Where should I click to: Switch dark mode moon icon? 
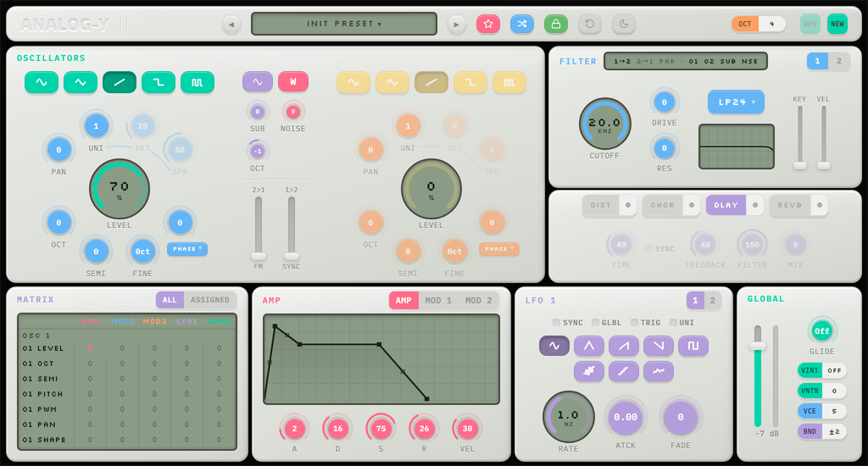(623, 24)
